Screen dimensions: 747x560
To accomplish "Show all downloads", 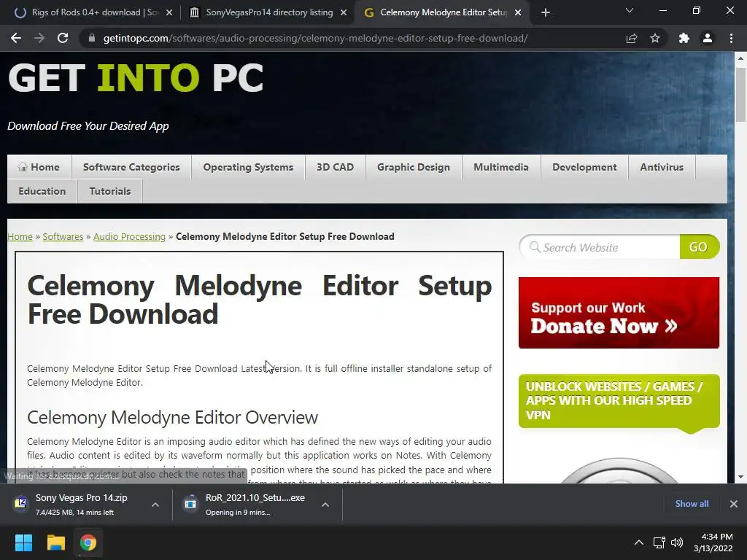I will [x=692, y=504].
